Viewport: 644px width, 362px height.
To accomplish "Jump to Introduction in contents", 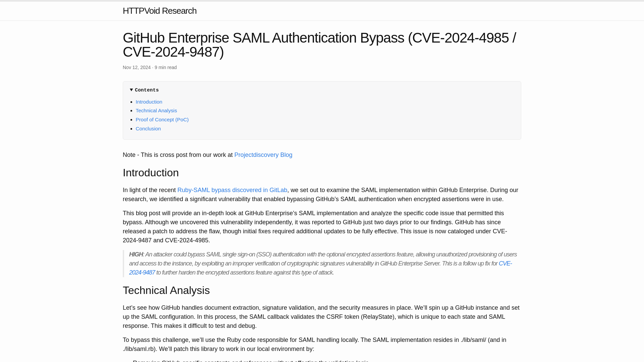I will [x=149, y=102].
